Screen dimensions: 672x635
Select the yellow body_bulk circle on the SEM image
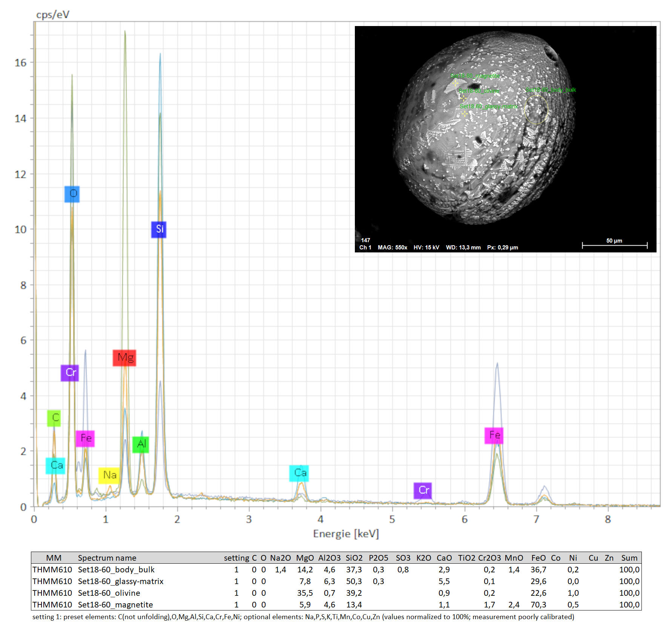536,109
